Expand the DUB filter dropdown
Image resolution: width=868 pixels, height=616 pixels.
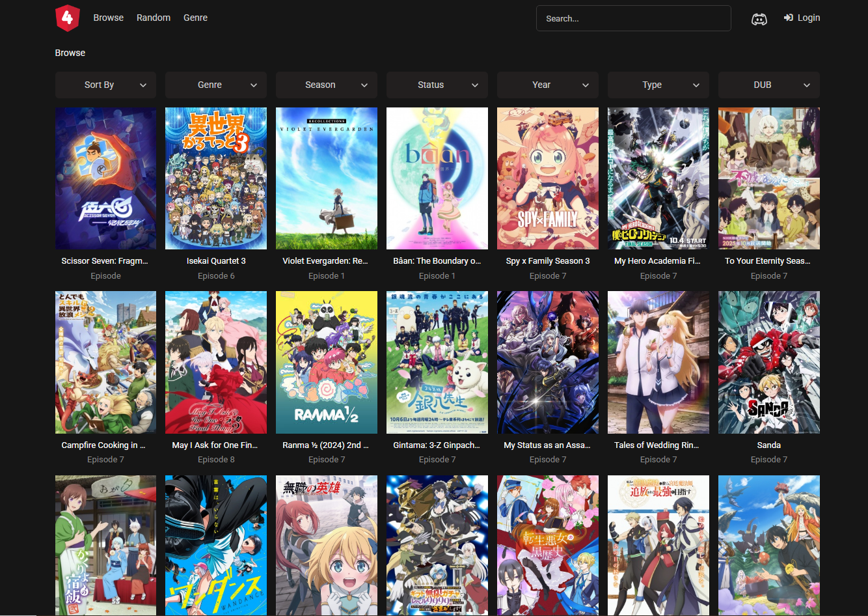coord(769,85)
